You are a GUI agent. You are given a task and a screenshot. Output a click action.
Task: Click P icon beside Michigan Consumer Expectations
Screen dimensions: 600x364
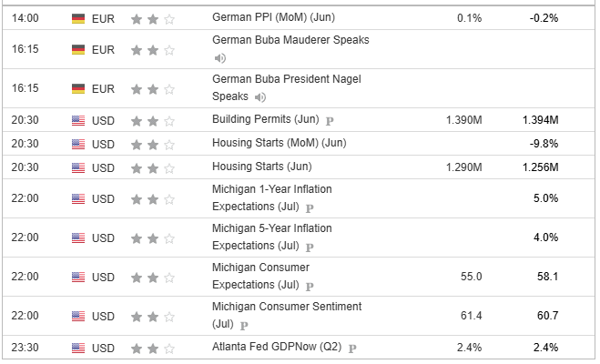(x=310, y=287)
